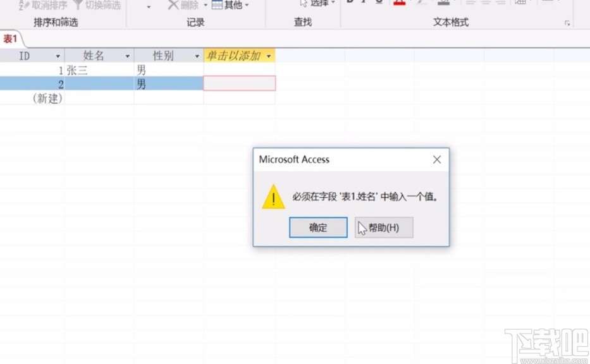Select the left alignment icon
This screenshot has width=590, height=364.
pyautogui.click(x=470, y=3)
